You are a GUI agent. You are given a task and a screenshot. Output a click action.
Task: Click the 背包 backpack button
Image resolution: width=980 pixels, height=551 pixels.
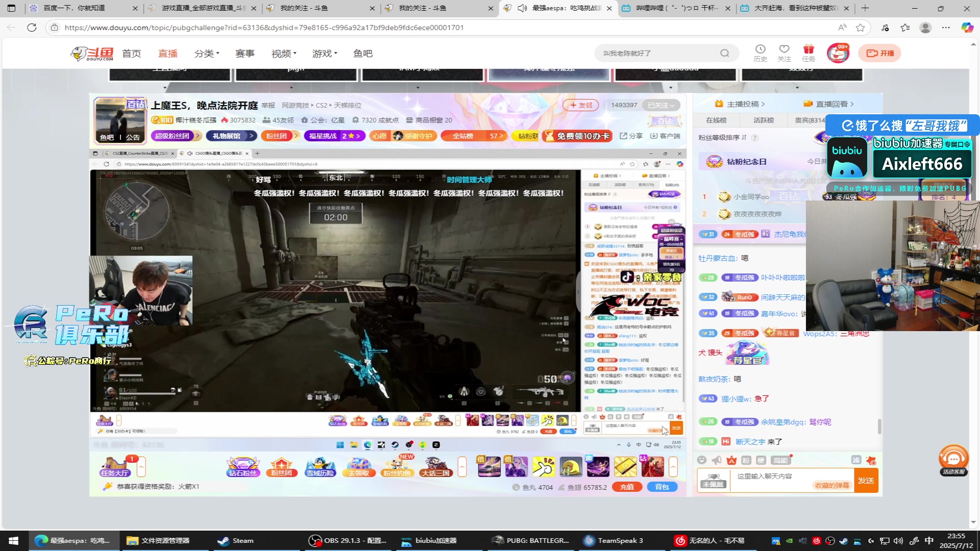coord(662,487)
